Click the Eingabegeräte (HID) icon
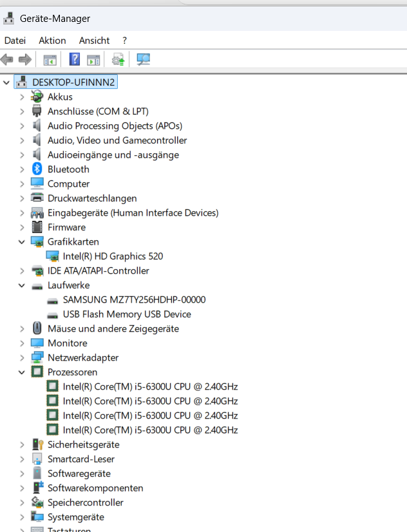Screen dimensions: 407x532 37,213
